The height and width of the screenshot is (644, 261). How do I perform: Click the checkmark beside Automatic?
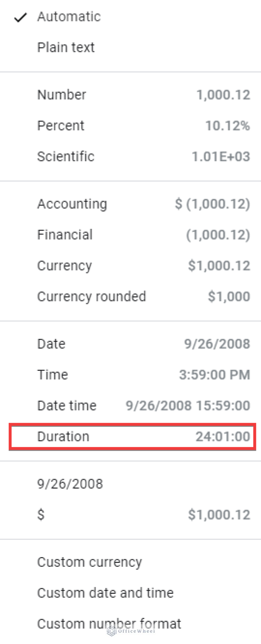point(20,17)
